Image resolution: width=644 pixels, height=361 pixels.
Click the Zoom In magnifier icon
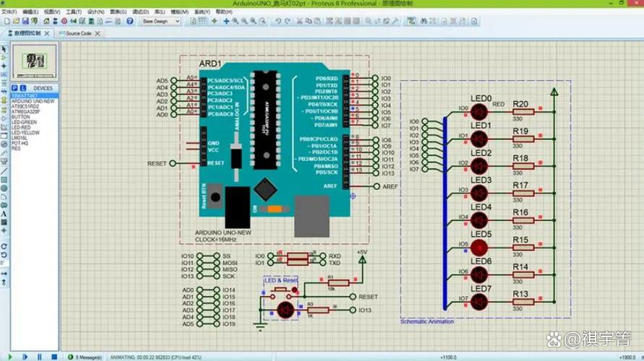point(235,21)
